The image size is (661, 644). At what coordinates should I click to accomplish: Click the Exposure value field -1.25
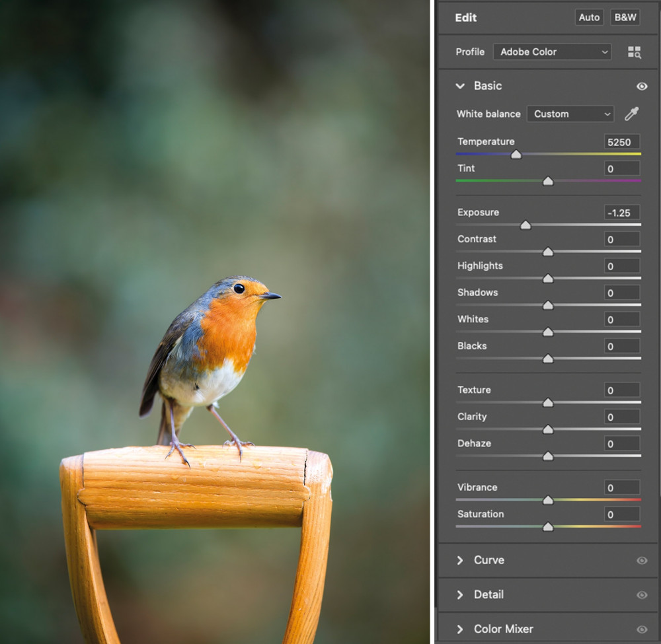[622, 213]
